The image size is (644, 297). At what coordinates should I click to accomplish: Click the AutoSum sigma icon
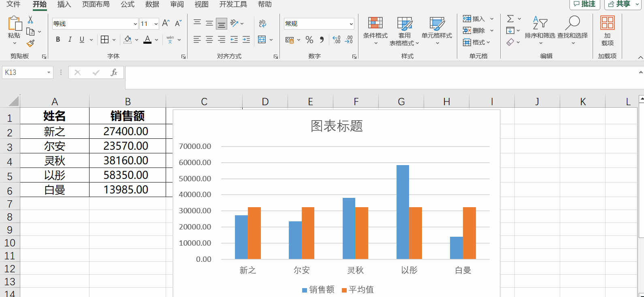pos(510,19)
